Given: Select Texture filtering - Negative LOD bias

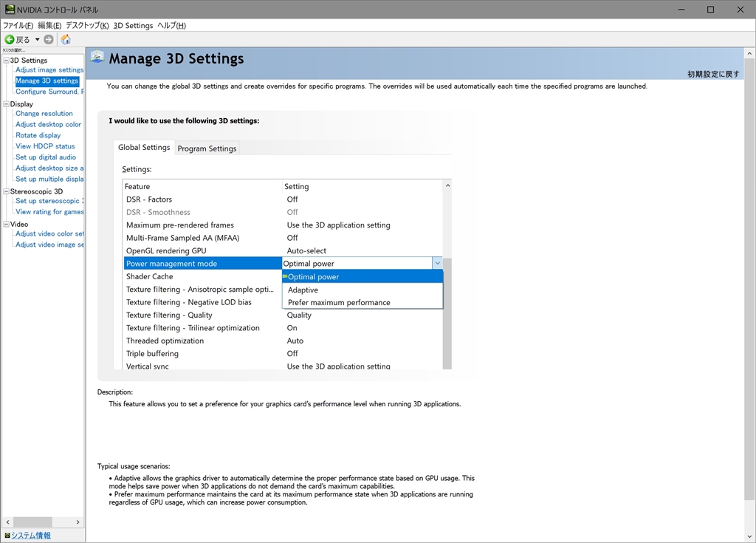Looking at the screenshot, I should coord(202,302).
